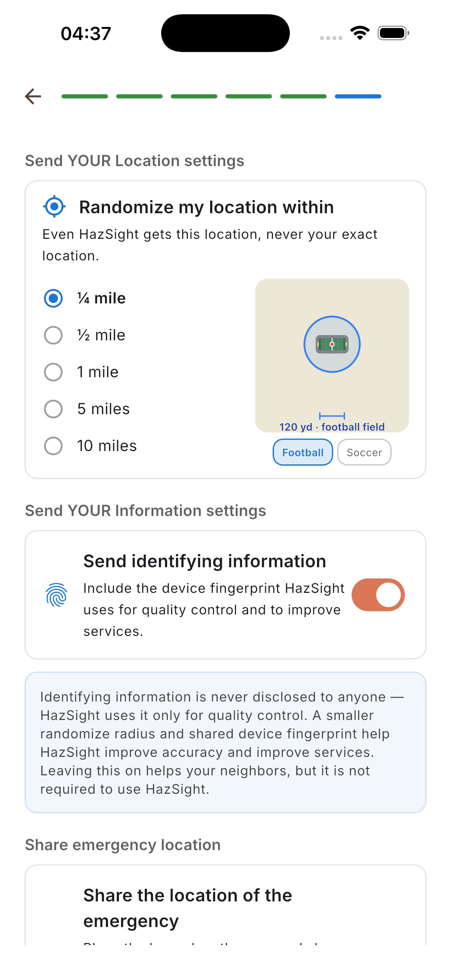Click the battery status icon
This screenshot has height=980, width=451.
(393, 33)
